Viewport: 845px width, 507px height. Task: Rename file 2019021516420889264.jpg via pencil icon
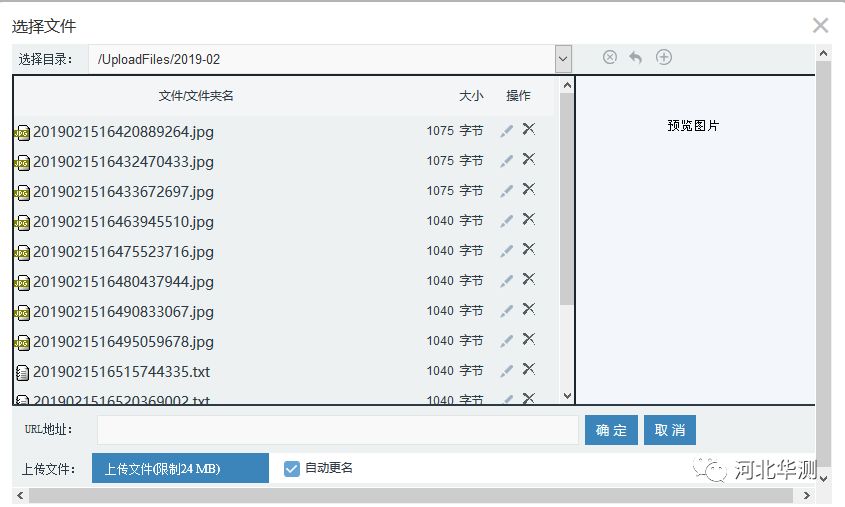pos(506,131)
